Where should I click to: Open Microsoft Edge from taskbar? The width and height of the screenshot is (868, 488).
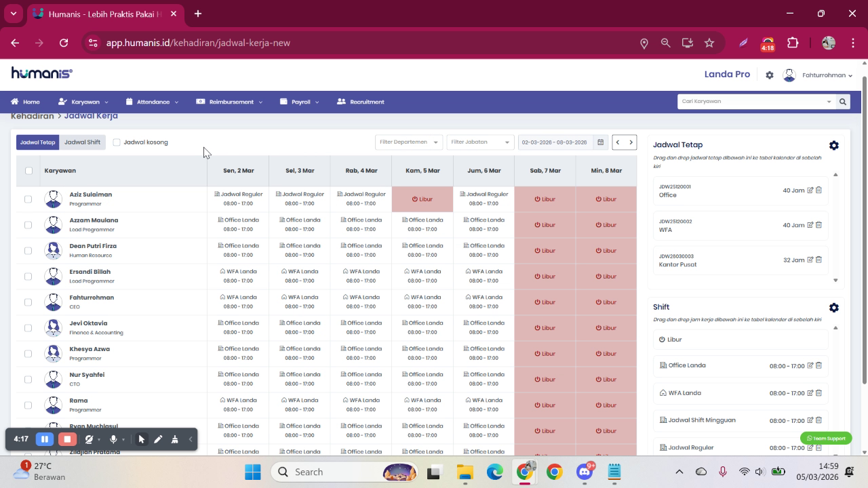coord(494,472)
